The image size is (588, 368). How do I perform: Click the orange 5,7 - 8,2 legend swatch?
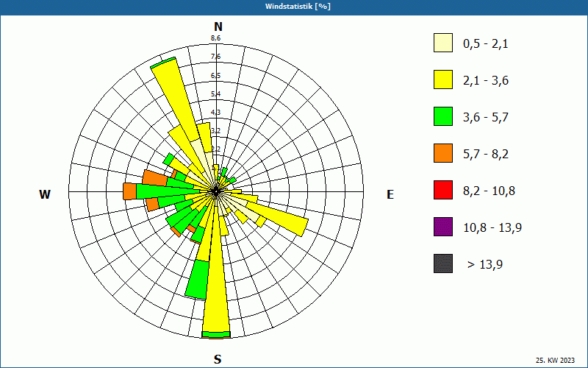(443, 153)
